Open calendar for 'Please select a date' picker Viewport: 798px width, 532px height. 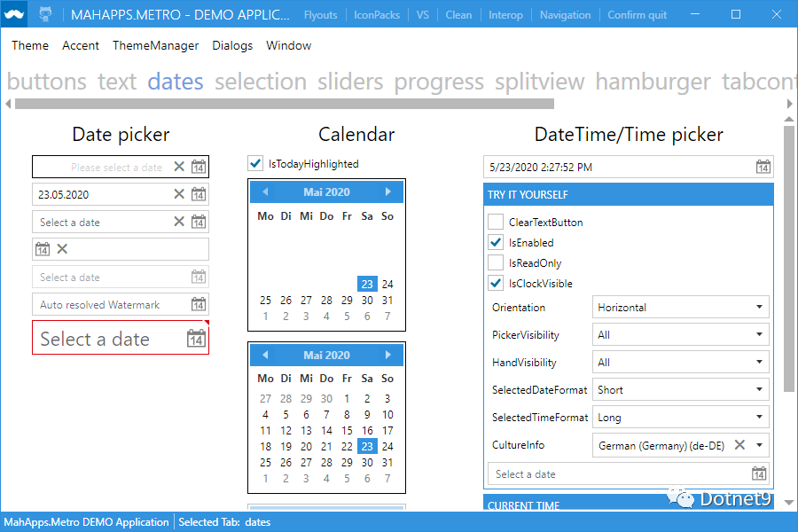pyautogui.click(x=199, y=167)
